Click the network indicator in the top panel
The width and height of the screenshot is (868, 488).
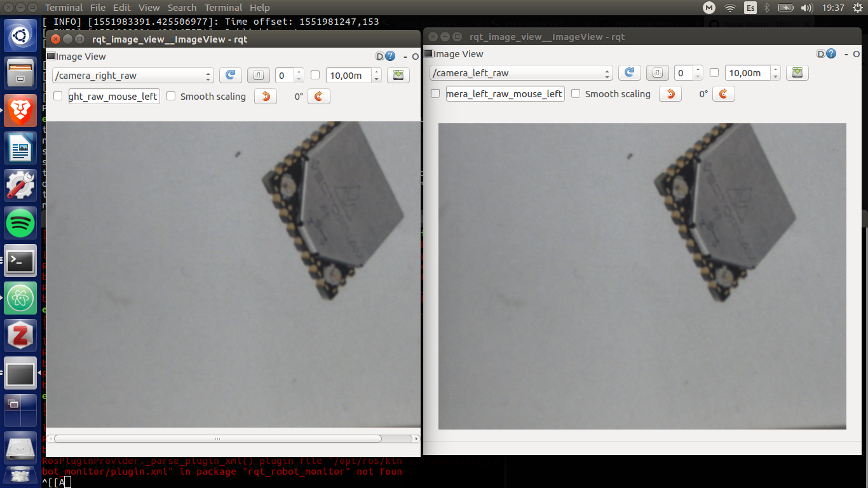click(x=729, y=7)
